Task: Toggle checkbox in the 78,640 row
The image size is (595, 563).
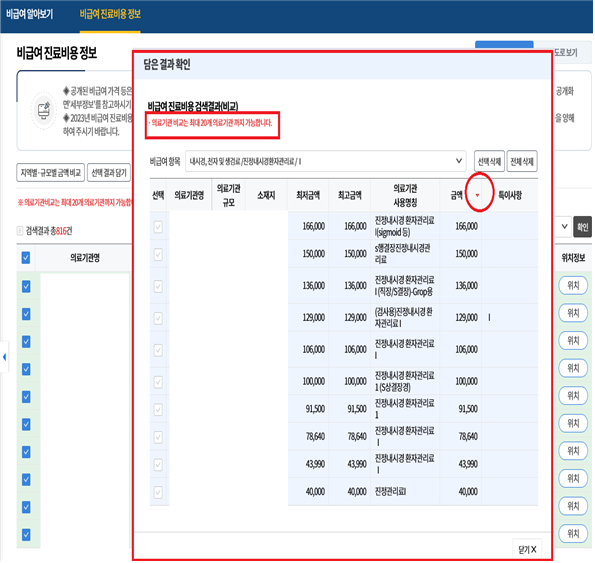Action: tap(158, 437)
